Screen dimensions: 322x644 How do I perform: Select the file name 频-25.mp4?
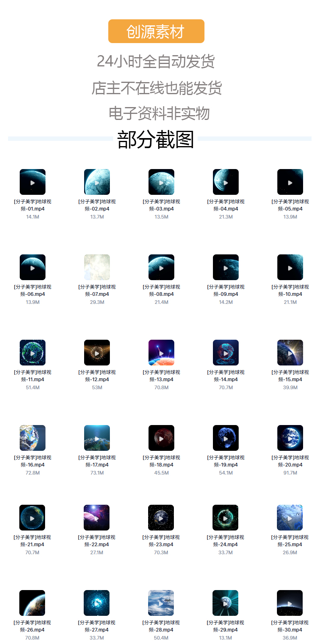click(290, 545)
